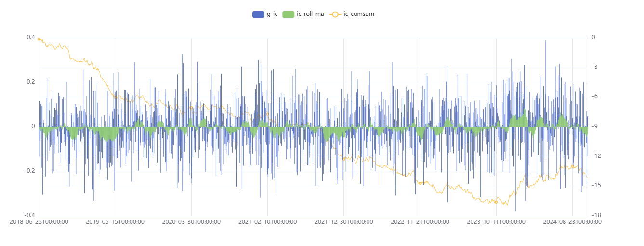Image resolution: width=644 pixels, height=246 pixels.
Task: Click the ic_cumsum point at the chart's start
Action: (x=39, y=39)
